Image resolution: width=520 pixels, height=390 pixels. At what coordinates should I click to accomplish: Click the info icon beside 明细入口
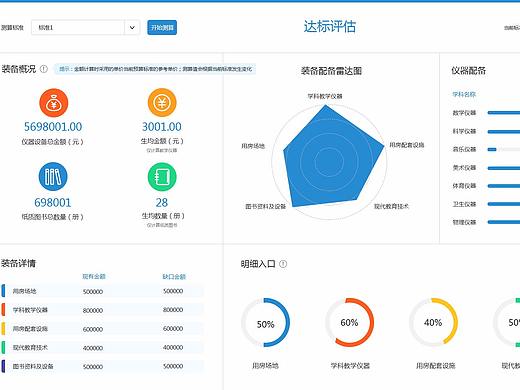coord(283,264)
